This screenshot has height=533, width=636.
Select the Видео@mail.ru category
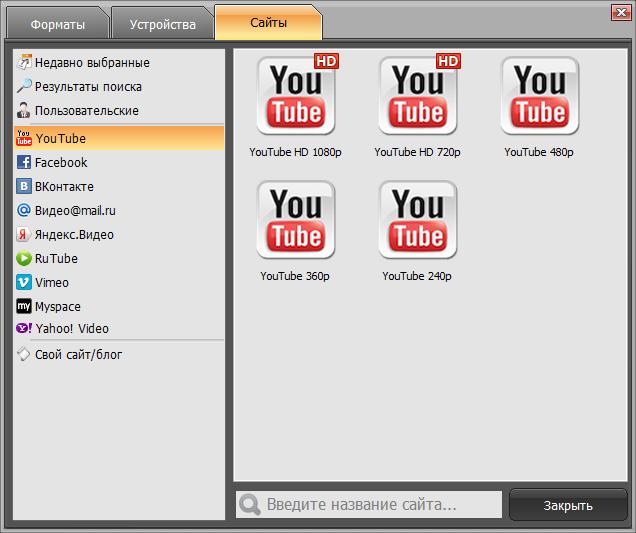[119, 211]
